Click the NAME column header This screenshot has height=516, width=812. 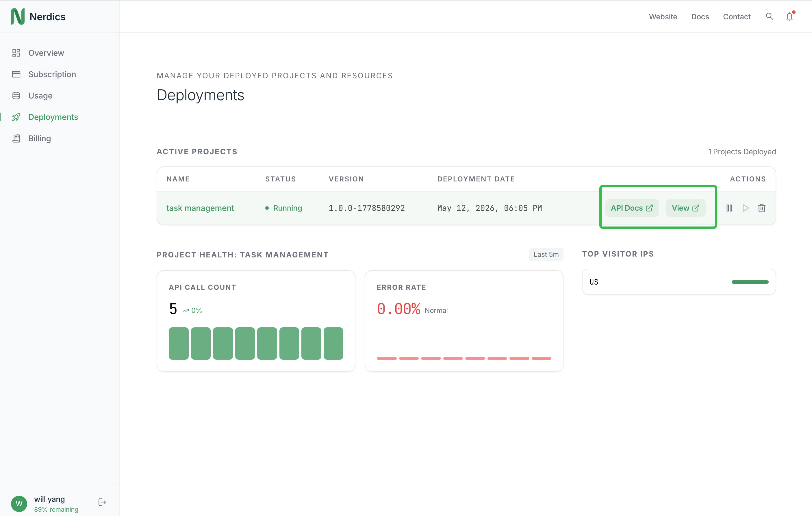178,179
